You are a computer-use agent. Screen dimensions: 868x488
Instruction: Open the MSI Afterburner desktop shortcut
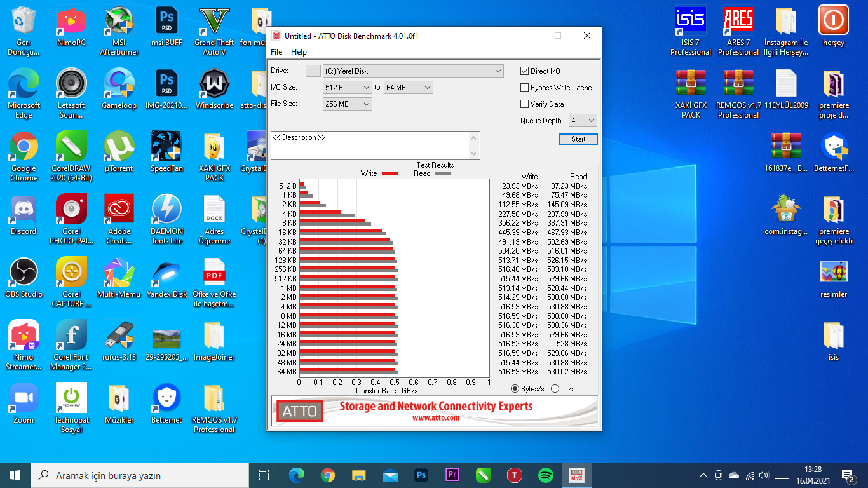coord(119,30)
